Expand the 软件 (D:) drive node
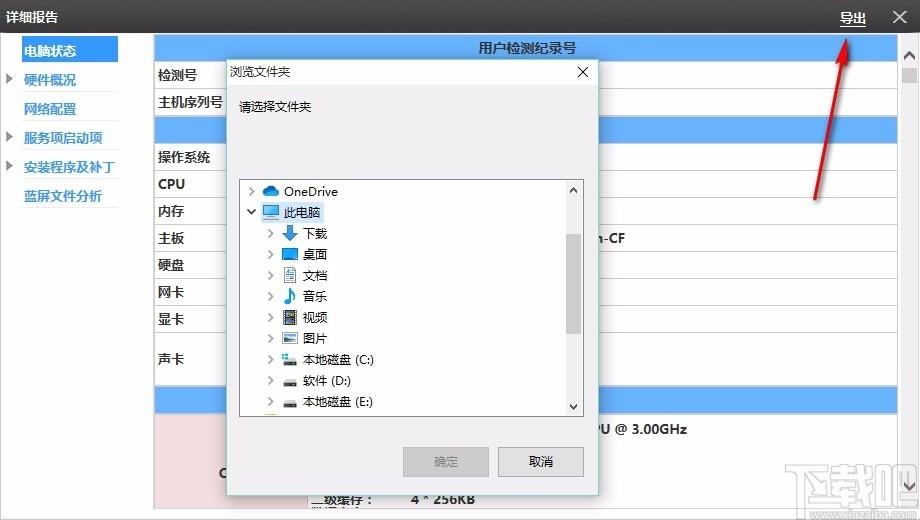This screenshot has height=520, width=920. pos(270,380)
